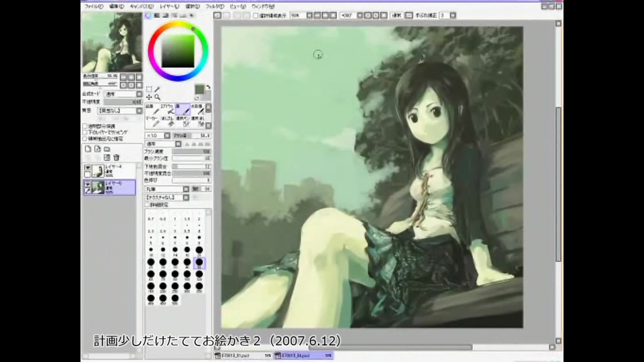Enable 領域抽出元に指定 (selection source) checkbox
644x362 pixels.
(x=85, y=139)
